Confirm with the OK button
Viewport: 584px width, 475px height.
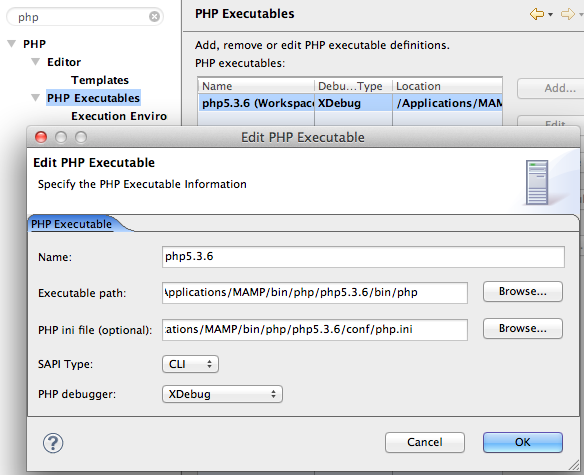[x=523, y=442]
